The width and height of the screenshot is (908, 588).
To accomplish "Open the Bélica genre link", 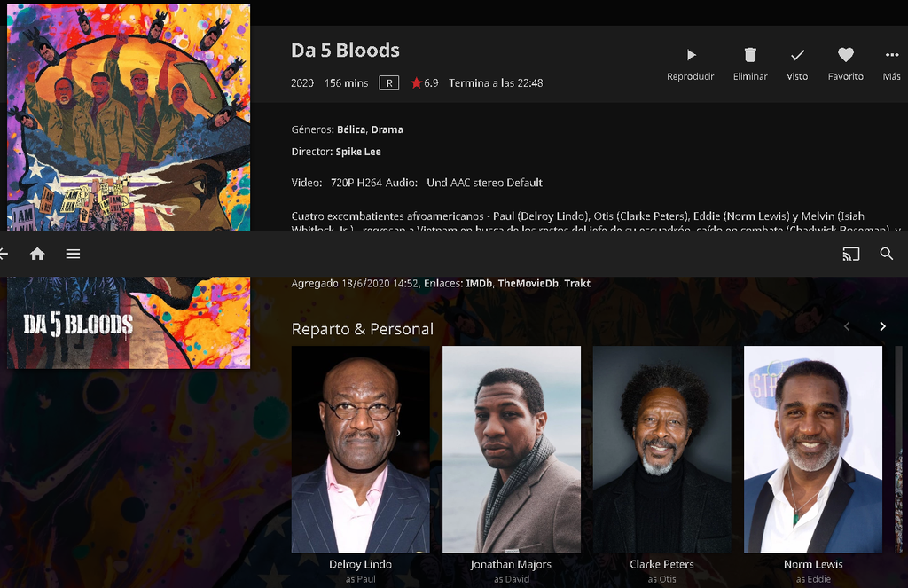I will point(351,129).
